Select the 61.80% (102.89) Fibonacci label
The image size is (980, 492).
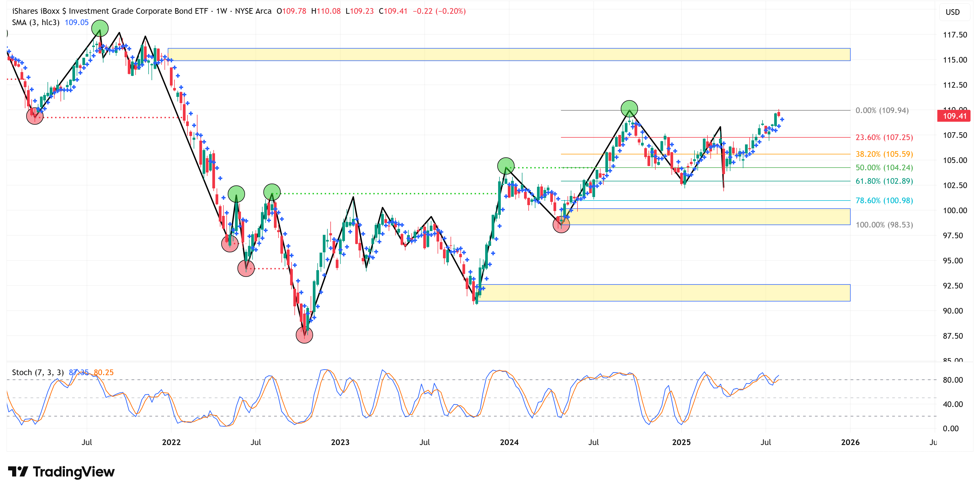click(x=884, y=181)
